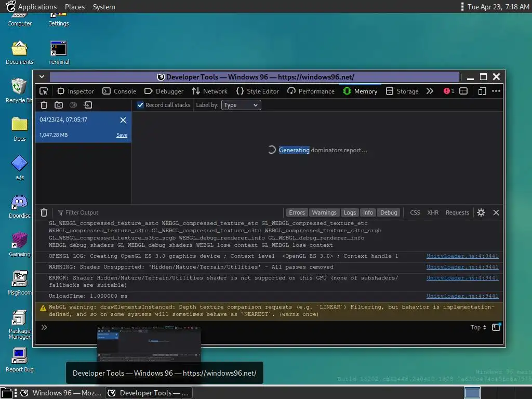This screenshot has width=532, height=399.
Task: Click the red error count indicator
Action: click(449, 91)
